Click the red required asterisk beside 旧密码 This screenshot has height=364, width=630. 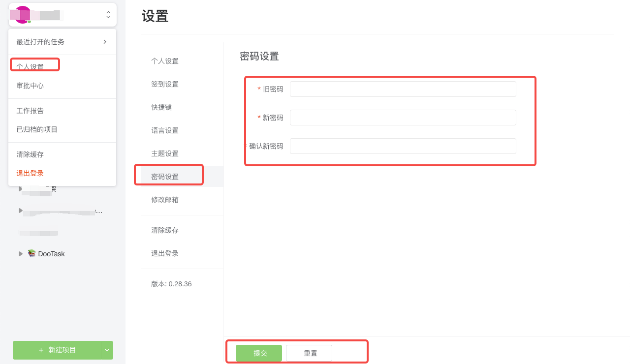tap(258, 89)
